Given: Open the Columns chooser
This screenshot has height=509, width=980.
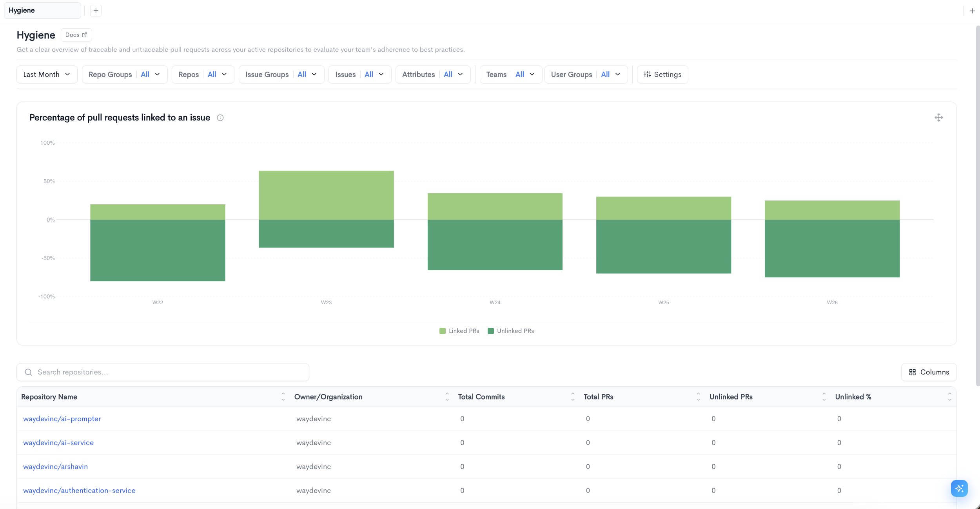Looking at the screenshot, I should [x=929, y=372].
